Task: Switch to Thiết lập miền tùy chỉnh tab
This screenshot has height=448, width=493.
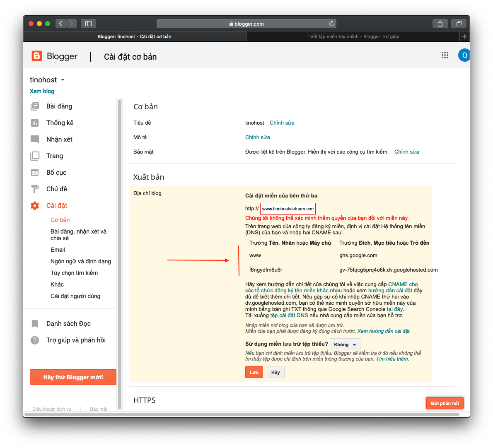Action: [x=353, y=36]
